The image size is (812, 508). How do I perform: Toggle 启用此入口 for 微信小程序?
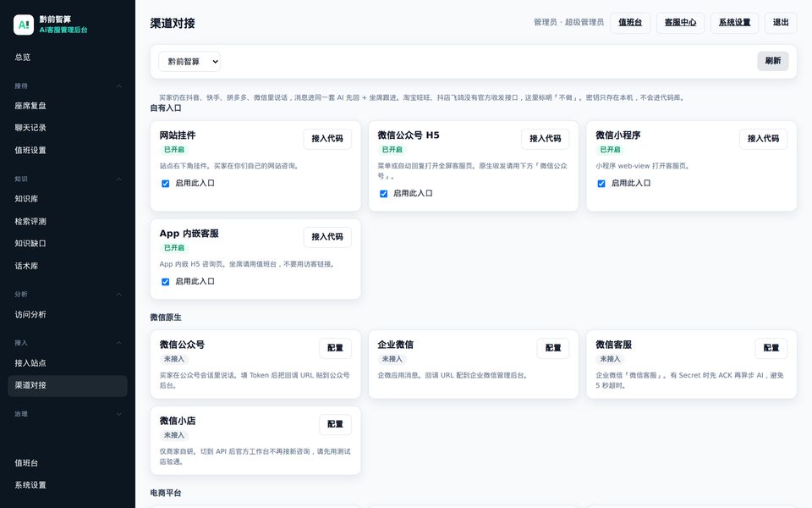point(601,184)
